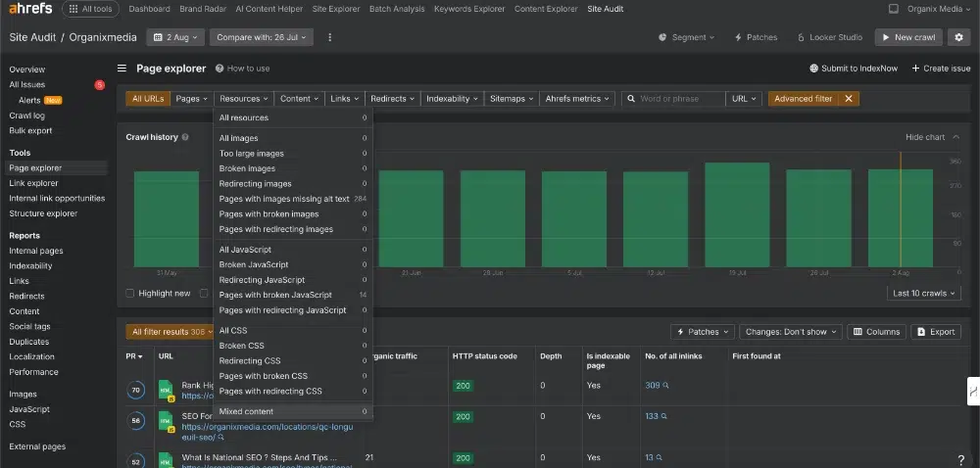This screenshot has width=980, height=468.
Task: Open Link explorer in the sidebar
Action: (x=33, y=183)
